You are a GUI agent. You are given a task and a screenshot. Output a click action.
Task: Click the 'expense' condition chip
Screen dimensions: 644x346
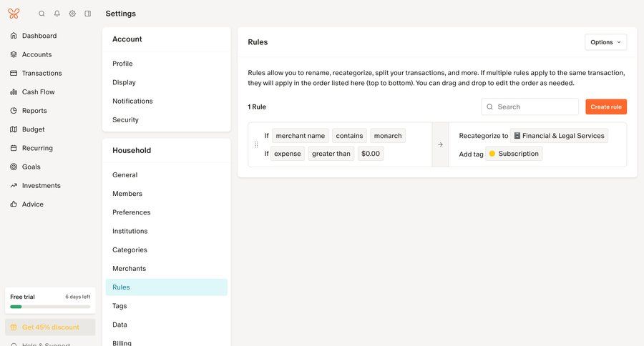[288, 154]
